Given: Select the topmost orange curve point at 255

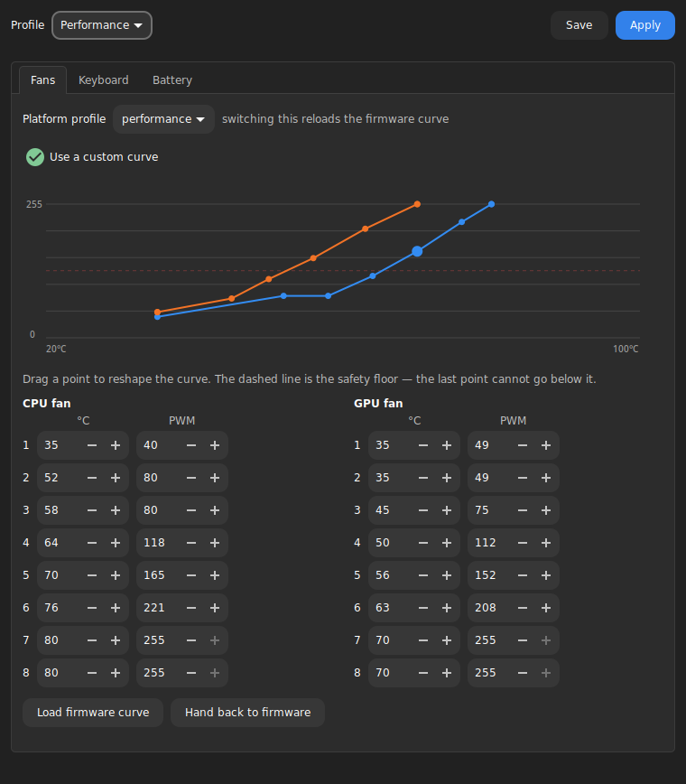Looking at the screenshot, I should (417, 204).
